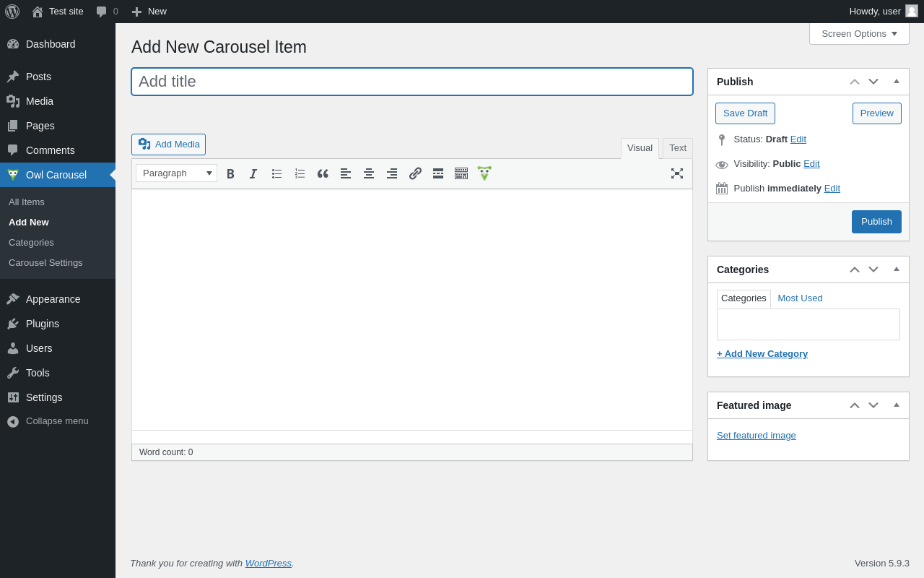Click Owl Carousel shortcode icon in toolbar

pyautogui.click(x=484, y=173)
